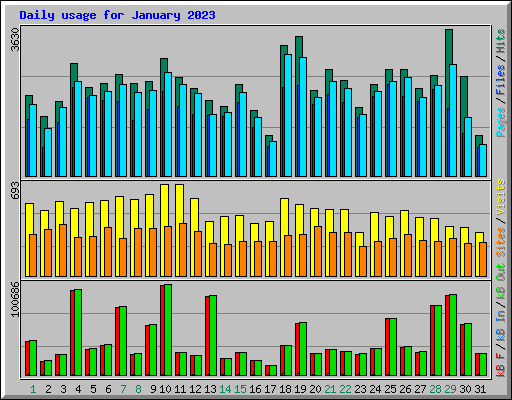This screenshot has height=400, width=512.
Task: Select day 12 on the x-axis
Action: [x=195, y=389]
